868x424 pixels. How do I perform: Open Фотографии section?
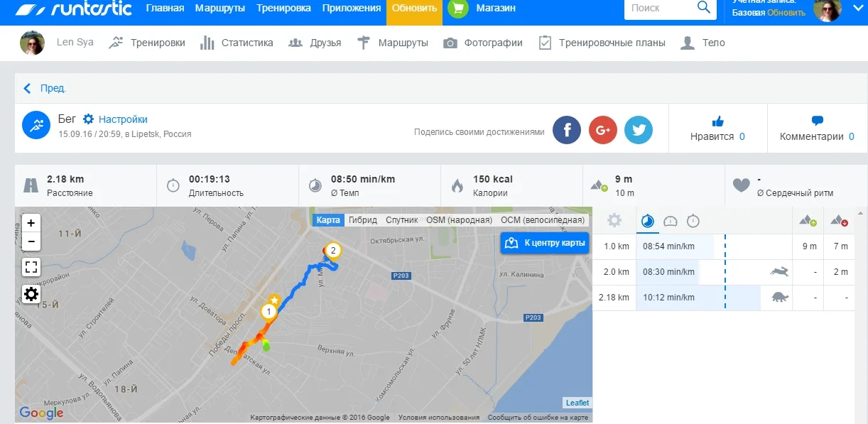(x=483, y=43)
